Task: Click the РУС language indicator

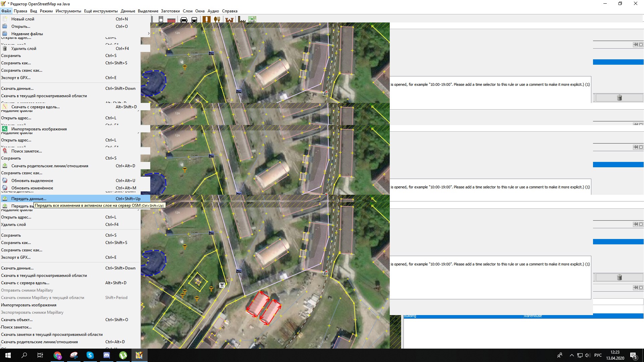Action: [598, 355]
